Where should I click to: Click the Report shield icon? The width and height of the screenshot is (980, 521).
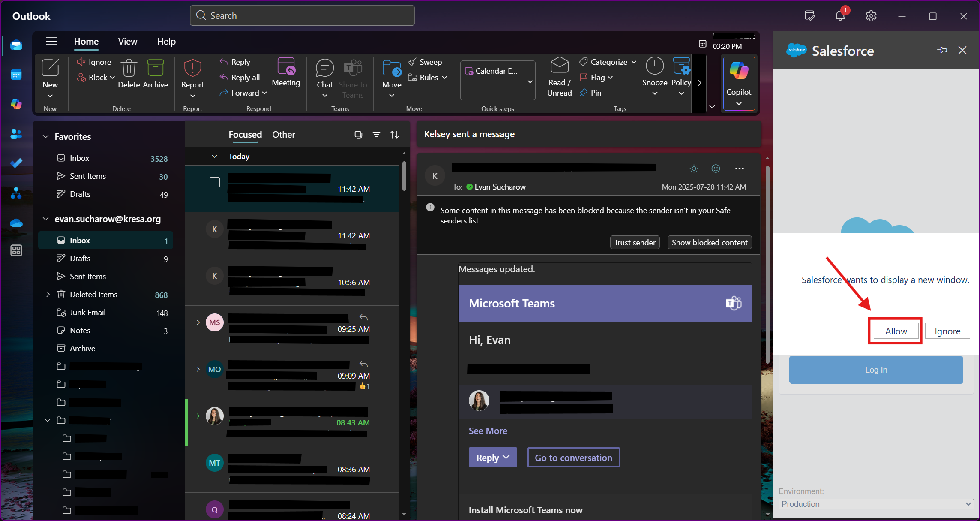tap(192, 68)
